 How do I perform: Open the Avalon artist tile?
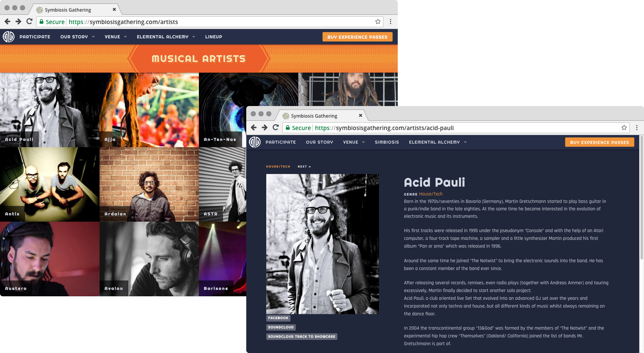coord(149,259)
